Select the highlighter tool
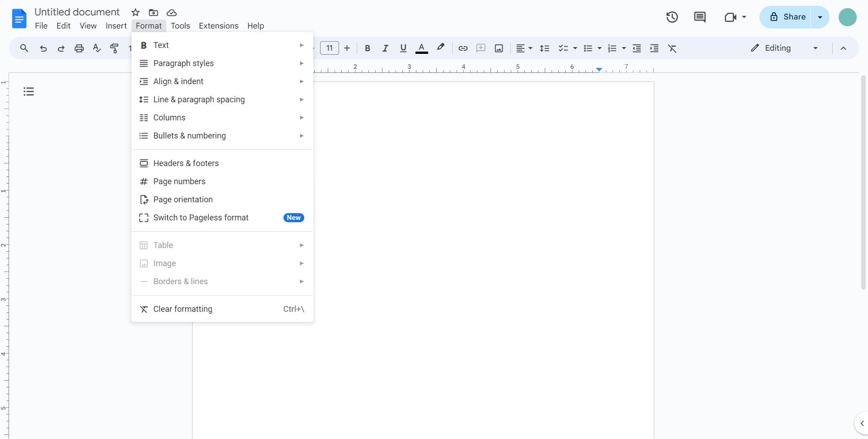Image resolution: width=868 pixels, height=439 pixels. pyautogui.click(x=441, y=47)
